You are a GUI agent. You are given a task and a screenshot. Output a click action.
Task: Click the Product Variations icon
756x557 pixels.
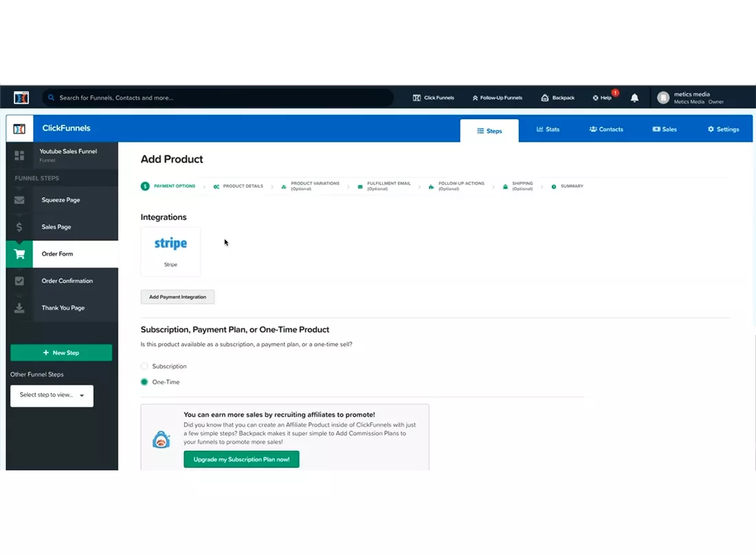pyautogui.click(x=284, y=186)
